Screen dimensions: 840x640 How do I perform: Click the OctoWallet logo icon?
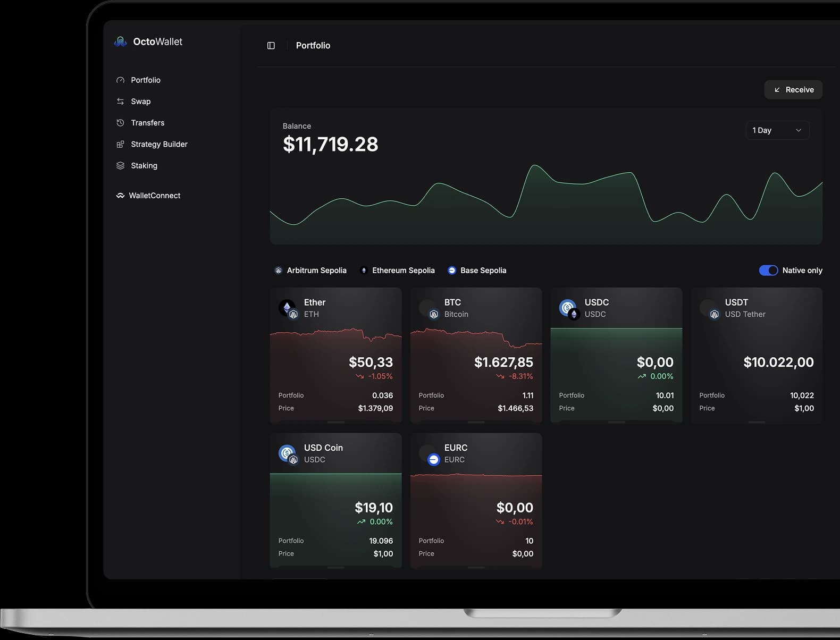point(121,41)
